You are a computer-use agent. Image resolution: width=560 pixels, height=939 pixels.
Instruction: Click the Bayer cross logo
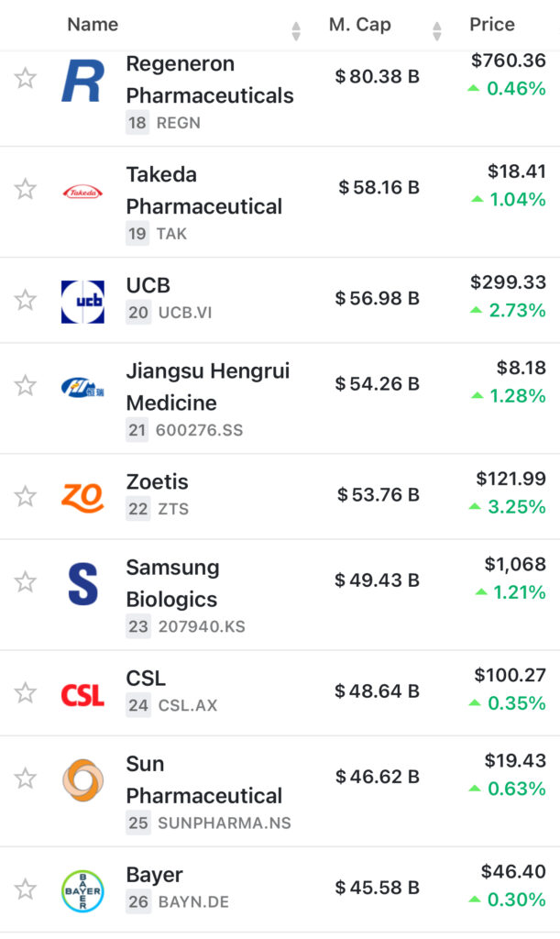[x=82, y=890]
